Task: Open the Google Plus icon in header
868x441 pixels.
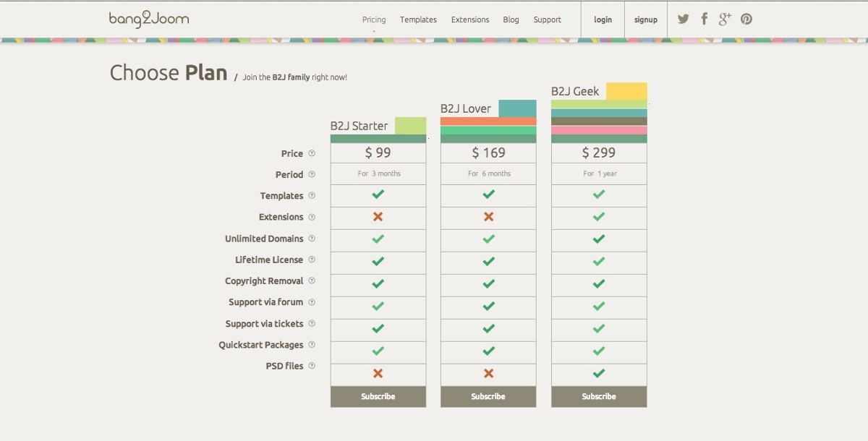Action: tap(725, 19)
